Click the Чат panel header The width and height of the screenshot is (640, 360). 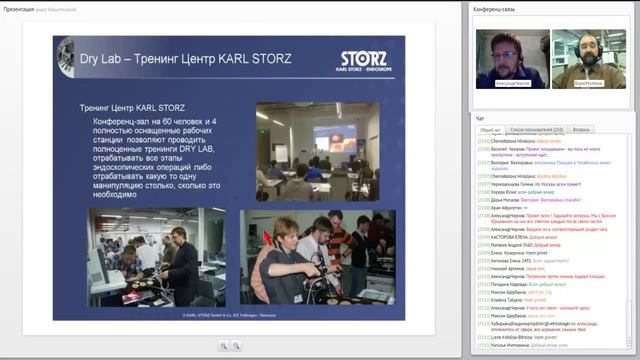[x=480, y=118]
